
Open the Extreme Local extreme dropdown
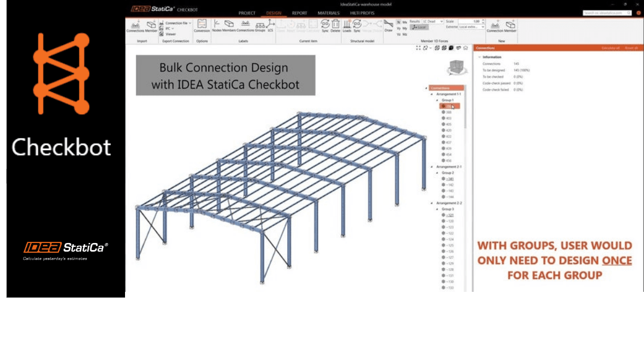click(x=472, y=26)
